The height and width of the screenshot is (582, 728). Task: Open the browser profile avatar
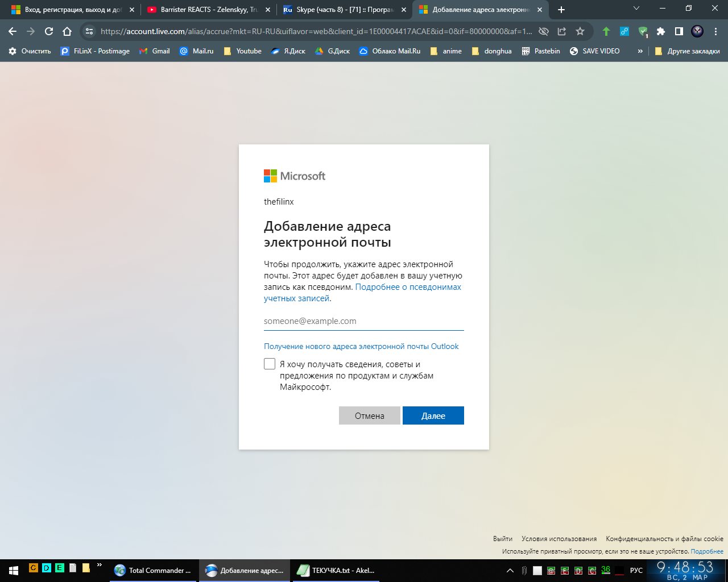click(697, 31)
